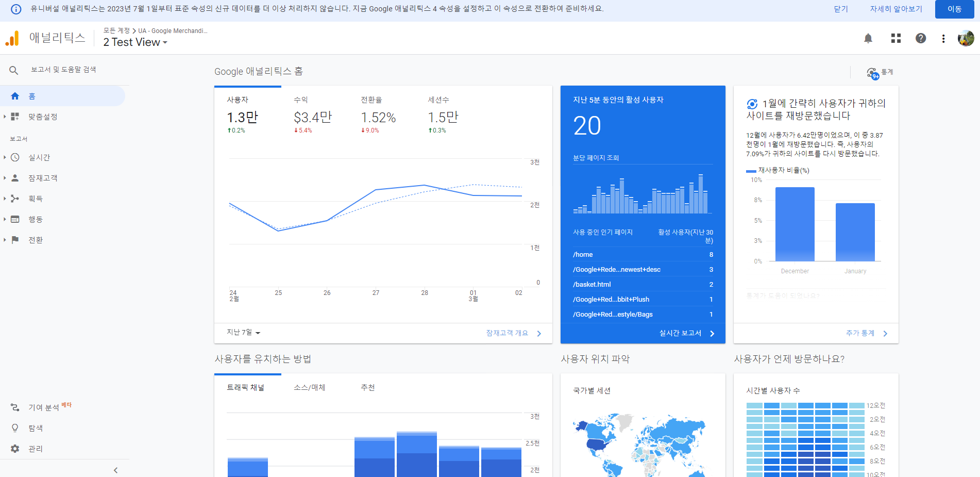
Task: Click the Google Analytics logo icon
Action: point(12,38)
